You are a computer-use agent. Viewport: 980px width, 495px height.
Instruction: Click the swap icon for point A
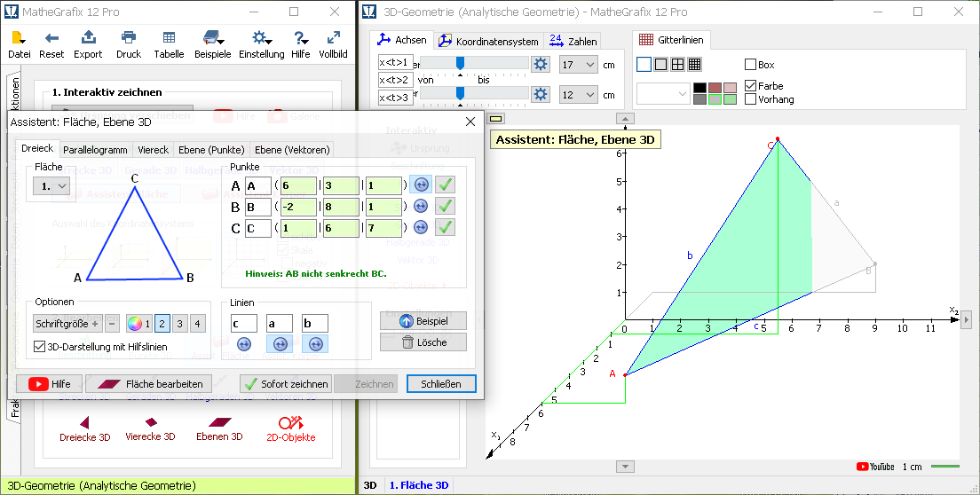[421, 185]
